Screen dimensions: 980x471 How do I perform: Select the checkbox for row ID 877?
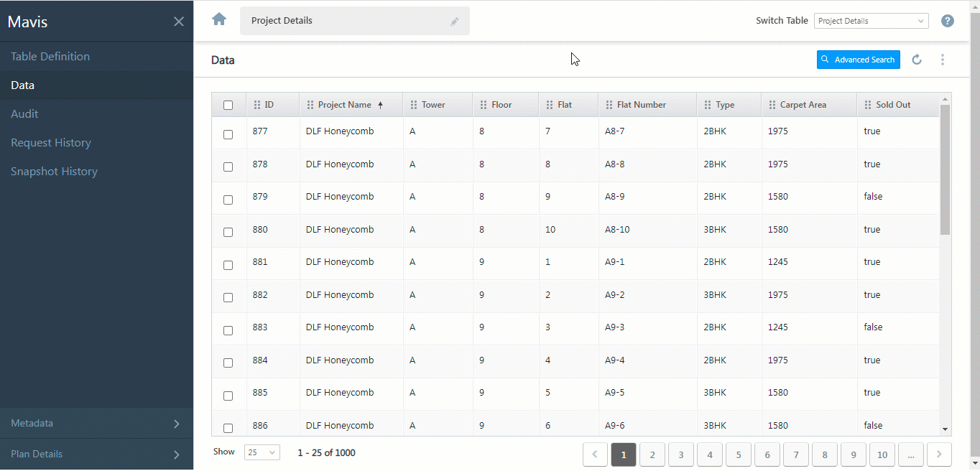[x=228, y=134]
